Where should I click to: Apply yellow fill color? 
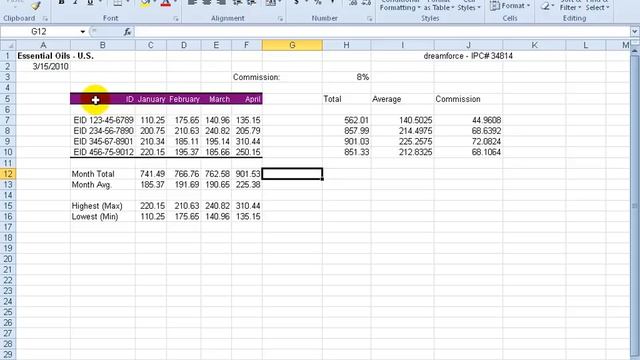coord(145,4)
